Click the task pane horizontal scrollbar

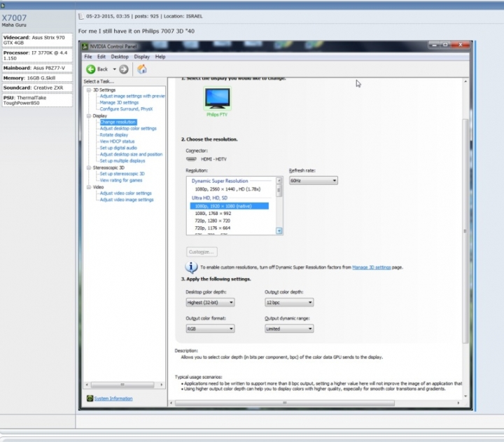tap(122, 385)
